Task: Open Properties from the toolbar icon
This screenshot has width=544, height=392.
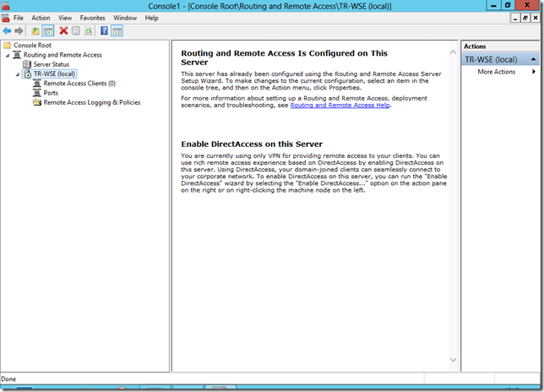Action: (75, 30)
